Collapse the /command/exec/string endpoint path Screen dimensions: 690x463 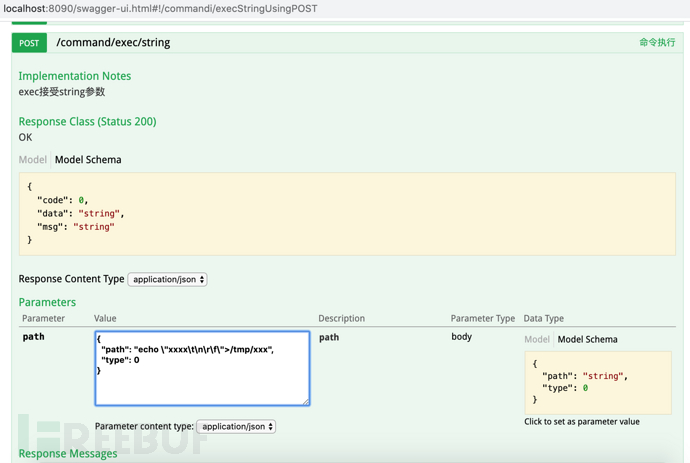(113, 43)
